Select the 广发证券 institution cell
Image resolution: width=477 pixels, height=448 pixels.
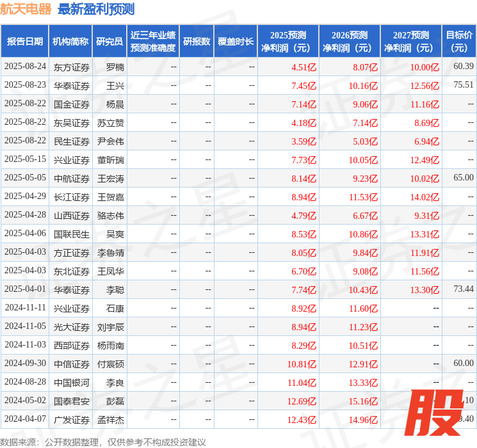click(x=71, y=419)
